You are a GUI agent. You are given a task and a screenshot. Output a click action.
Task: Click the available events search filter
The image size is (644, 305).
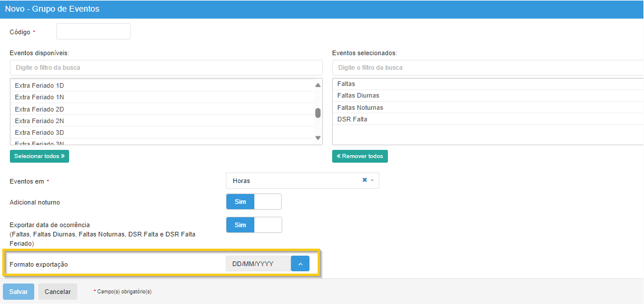coord(166,67)
